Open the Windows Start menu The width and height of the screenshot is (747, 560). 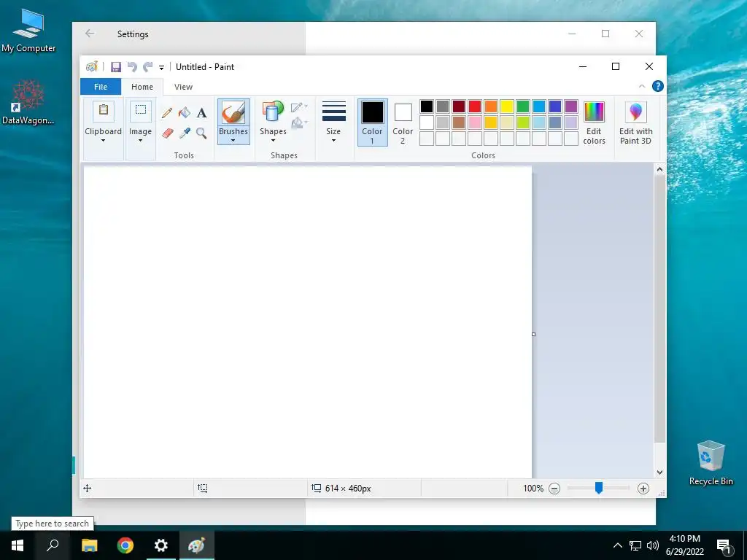tap(18, 545)
